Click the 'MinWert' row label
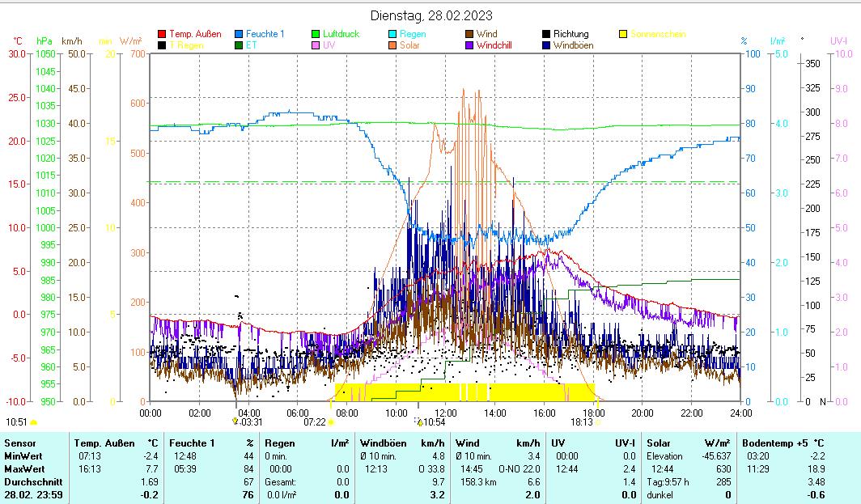The width and height of the screenshot is (861, 504). point(23,455)
